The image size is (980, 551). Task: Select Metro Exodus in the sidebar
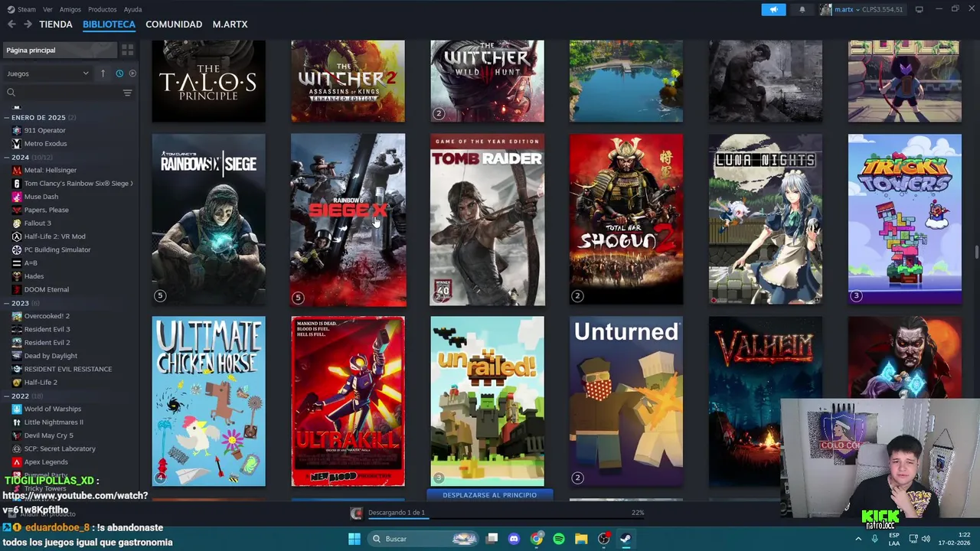[45, 143]
